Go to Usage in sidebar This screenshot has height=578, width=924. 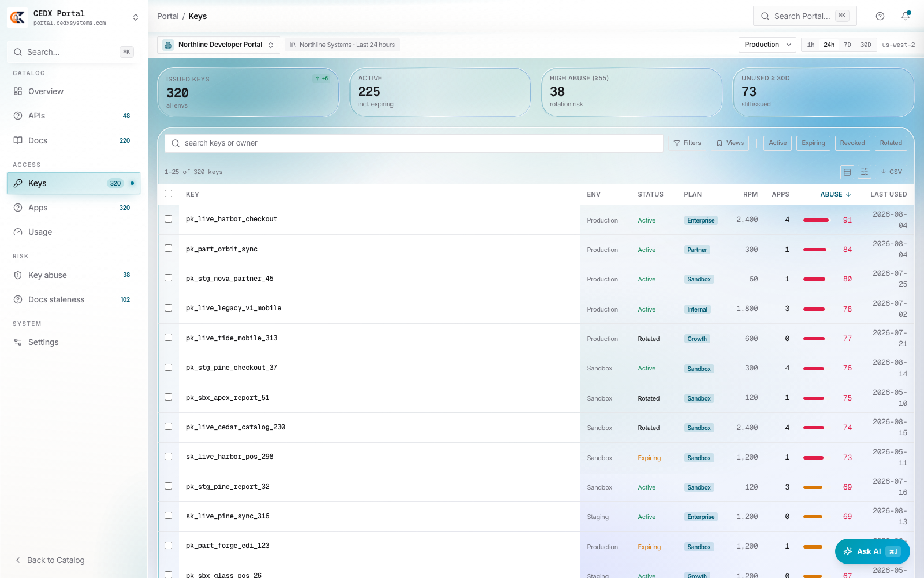[73, 232]
